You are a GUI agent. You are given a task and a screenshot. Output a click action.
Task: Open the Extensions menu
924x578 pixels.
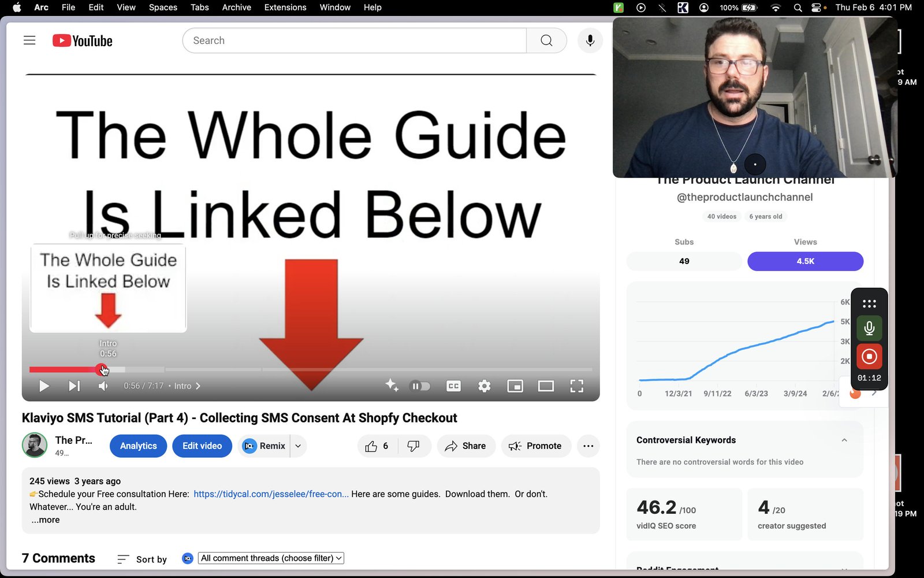coord(285,8)
